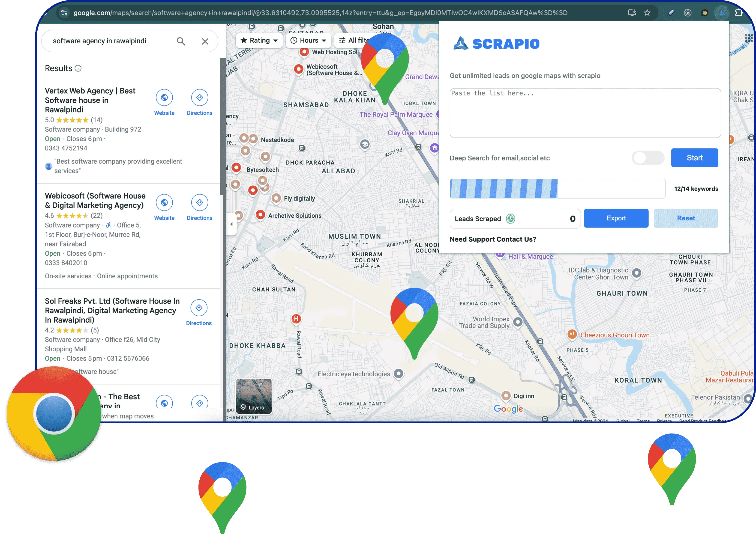Open the Scrapio extension icon in toolbar
This screenshot has height=534, width=756.
pyautogui.click(x=721, y=13)
